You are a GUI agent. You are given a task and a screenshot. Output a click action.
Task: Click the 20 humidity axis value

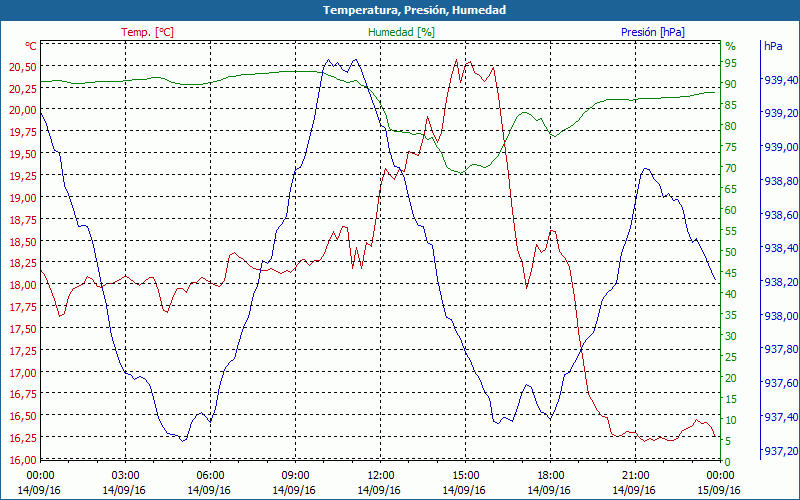point(731,378)
